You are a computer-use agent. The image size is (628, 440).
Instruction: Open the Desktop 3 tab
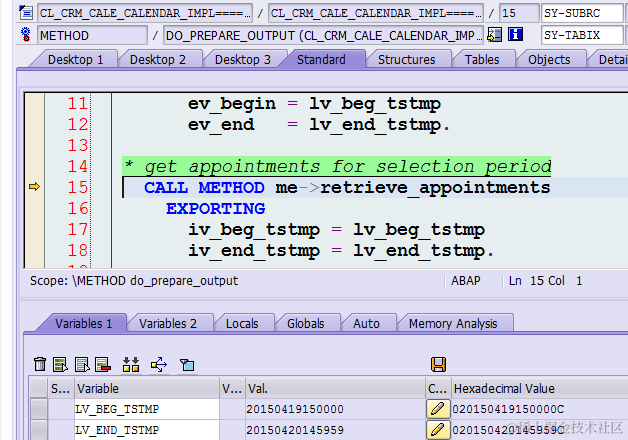[243, 60]
